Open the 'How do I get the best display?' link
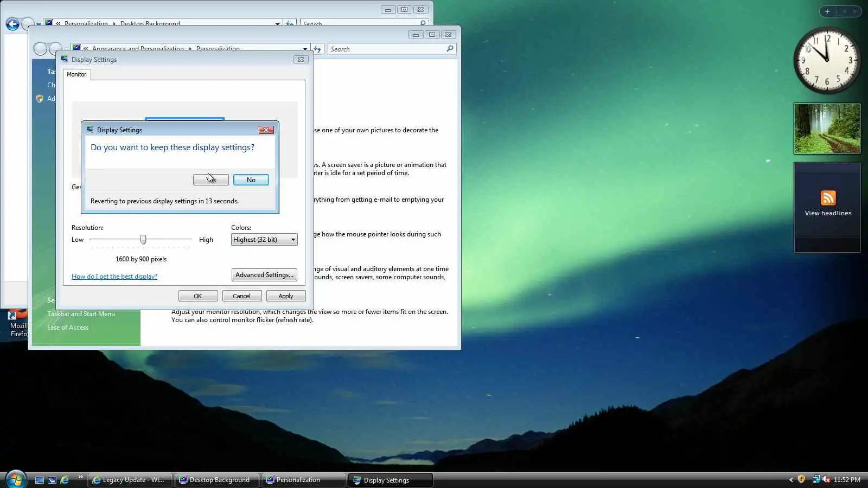868x488 pixels. [x=114, y=277]
